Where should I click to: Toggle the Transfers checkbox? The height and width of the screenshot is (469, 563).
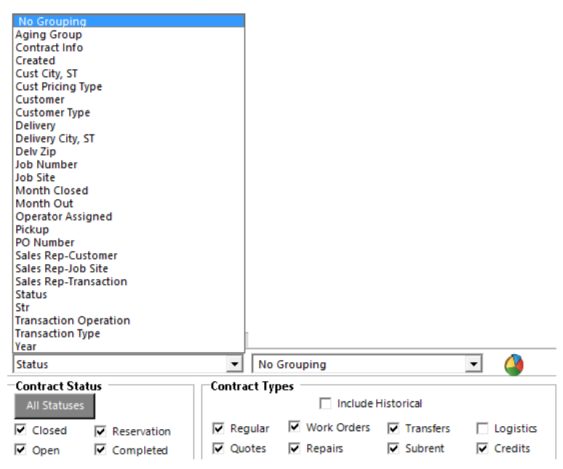click(393, 428)
